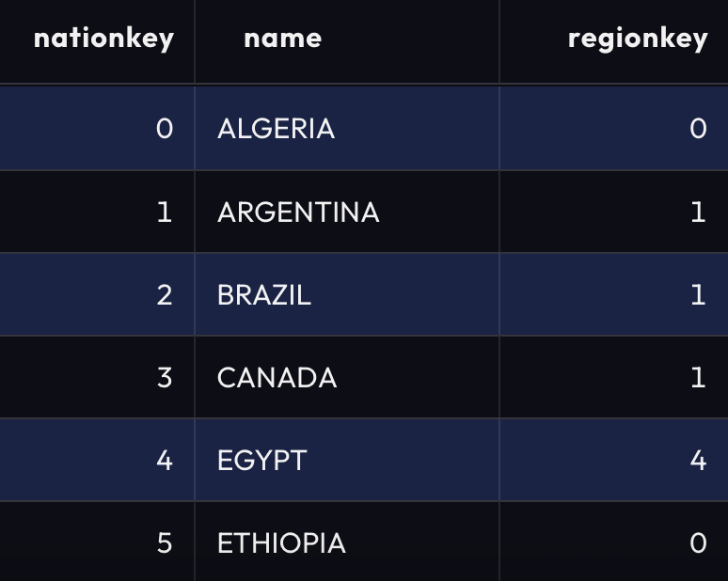This screenshot has width=728, height=581.
Task: Click regionkey cell in the ALGERIA row
Action: (x=697, y=128)
